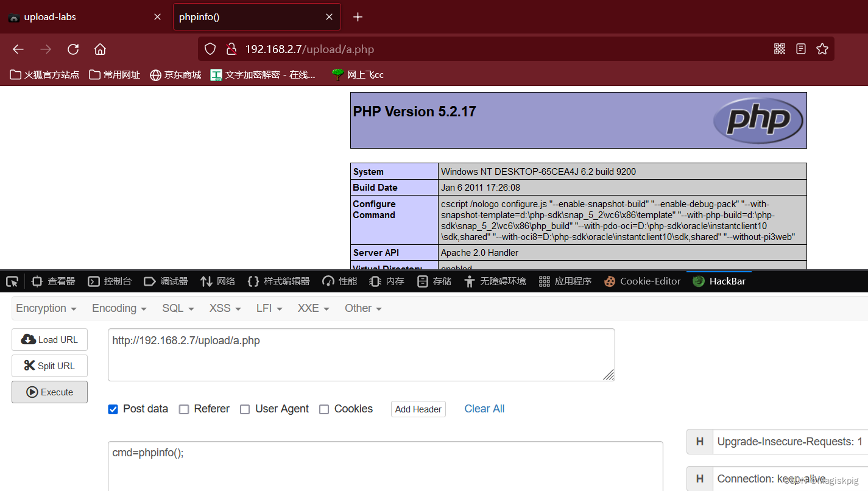The height and width of the screenshot is (491, 868).
Task: Open the QR code generator icon
Action: pyautogui.click(x=780, y=49)
